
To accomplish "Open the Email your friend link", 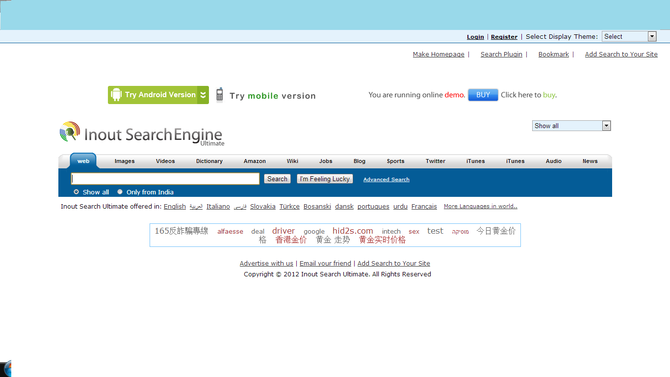I will (x=325, y=263).
